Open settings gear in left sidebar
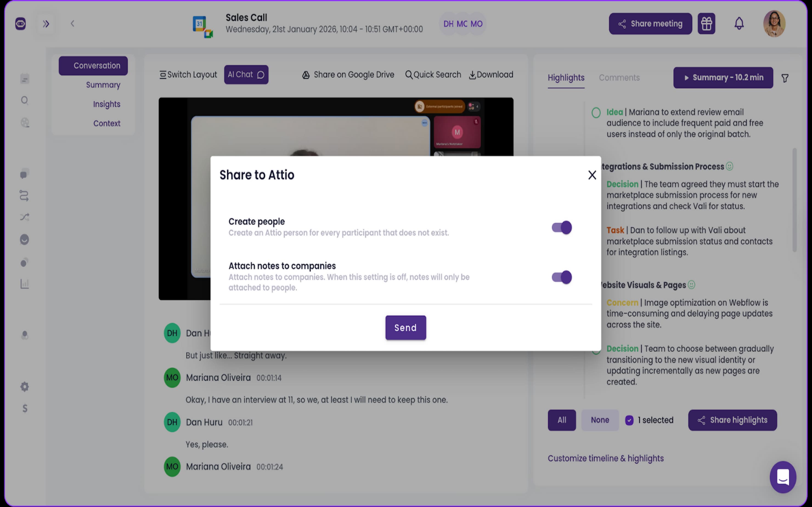Viewport: 812px width, 507px height. tap(24, 387)
